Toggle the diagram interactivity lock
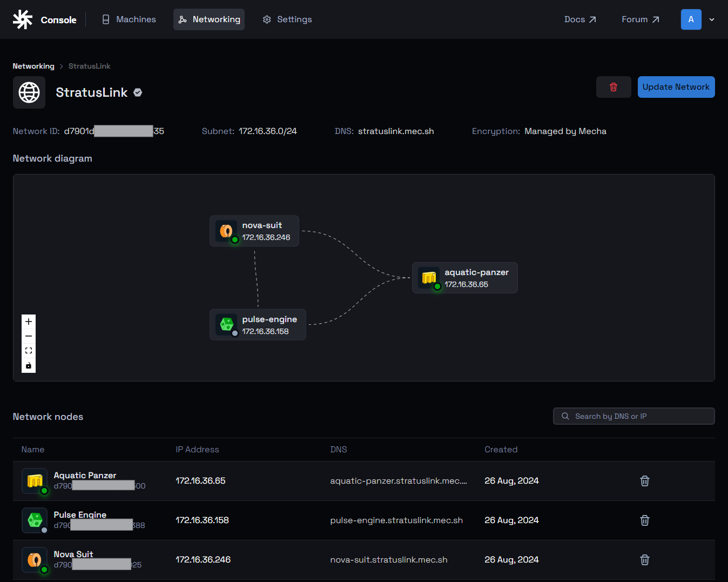The image size is (728, 582). tap(29, 366)
